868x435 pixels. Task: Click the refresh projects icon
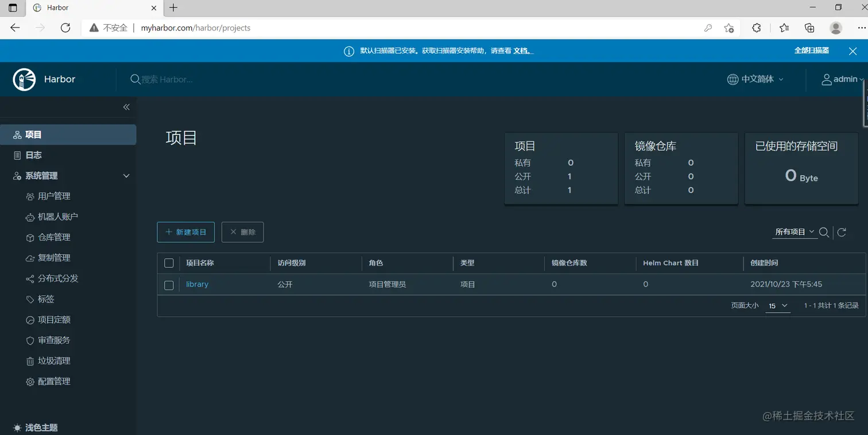click(842, 232)
